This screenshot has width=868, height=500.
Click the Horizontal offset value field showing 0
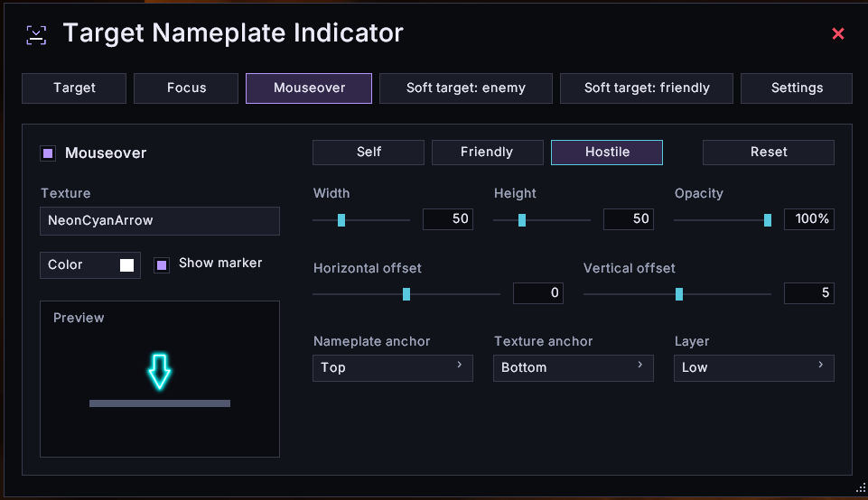point(538,293)
